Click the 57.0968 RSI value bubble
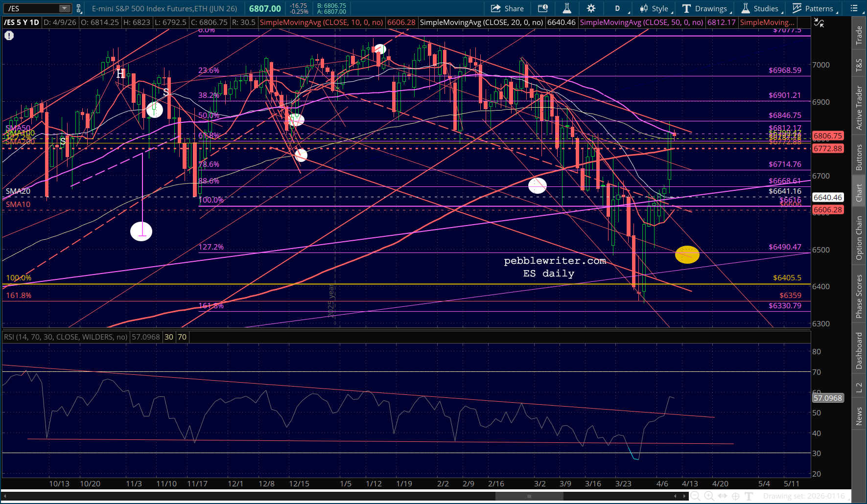This screenshot has height=504, width=867. (x=828, y=398)
